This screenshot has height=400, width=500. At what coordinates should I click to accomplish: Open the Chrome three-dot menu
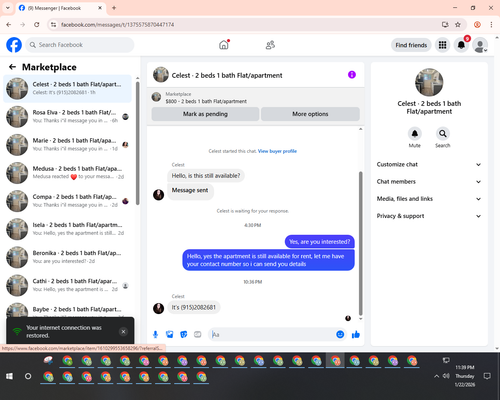(491, 25)
